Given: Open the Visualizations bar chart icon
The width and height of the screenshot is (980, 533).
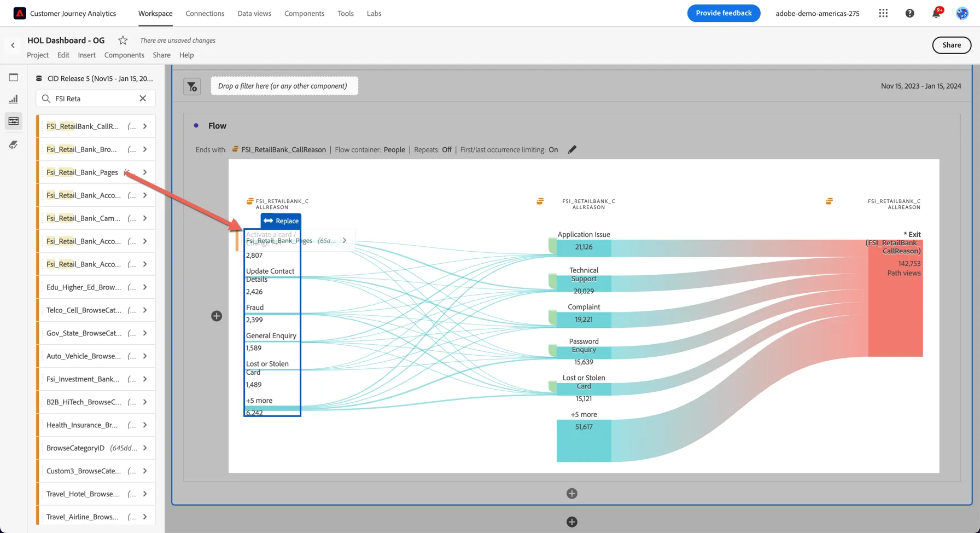Looking at the screenshot, I should tap(14, 99).
